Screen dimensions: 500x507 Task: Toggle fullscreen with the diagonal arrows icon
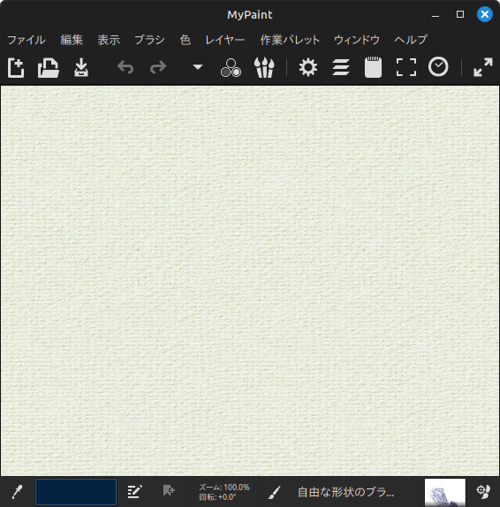tap(483, 67)
